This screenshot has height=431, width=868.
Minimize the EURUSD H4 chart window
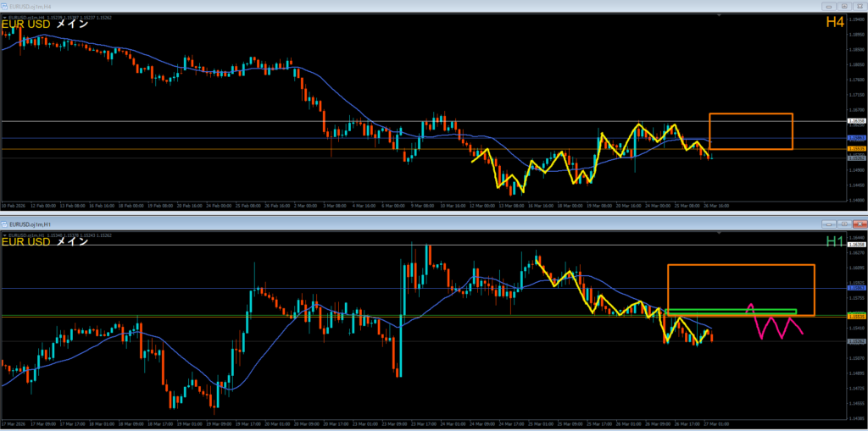click(x=829, y=6)
